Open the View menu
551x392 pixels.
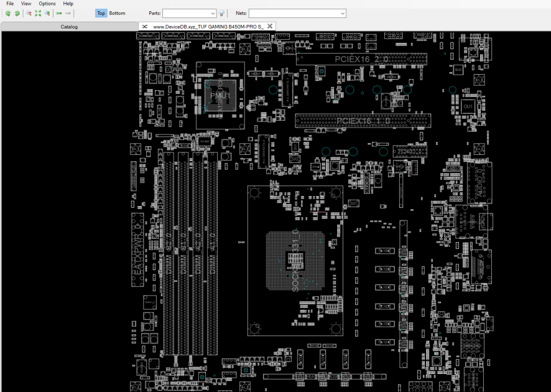(x=26, y=4)
